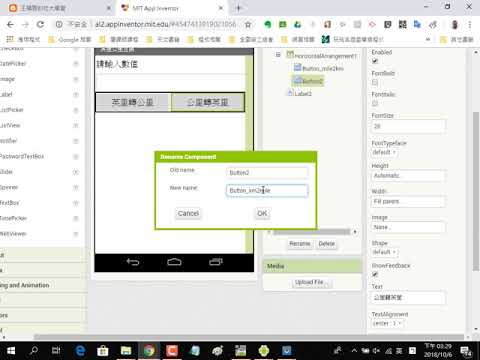Click the WebViewer help icon in palette

coord(76,234)
